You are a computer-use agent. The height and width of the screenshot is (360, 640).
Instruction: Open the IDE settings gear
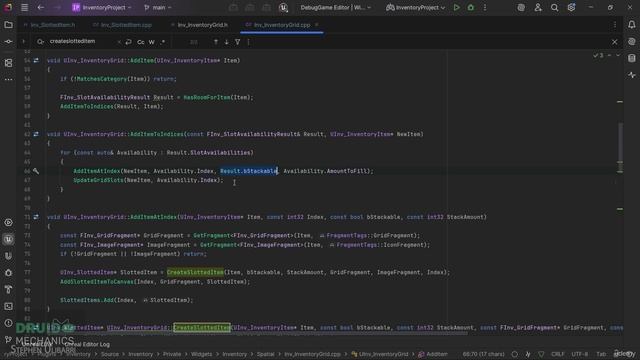pos(571,7)
